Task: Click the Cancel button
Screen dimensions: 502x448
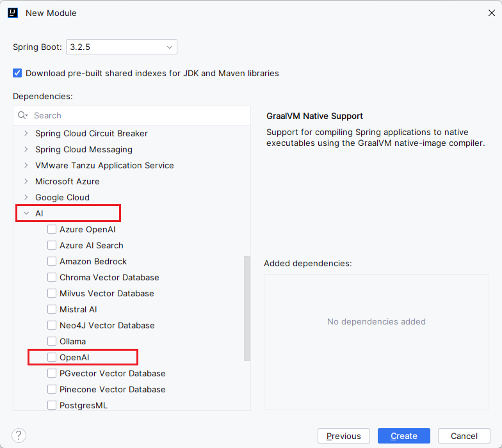Action: coord(464,436)
